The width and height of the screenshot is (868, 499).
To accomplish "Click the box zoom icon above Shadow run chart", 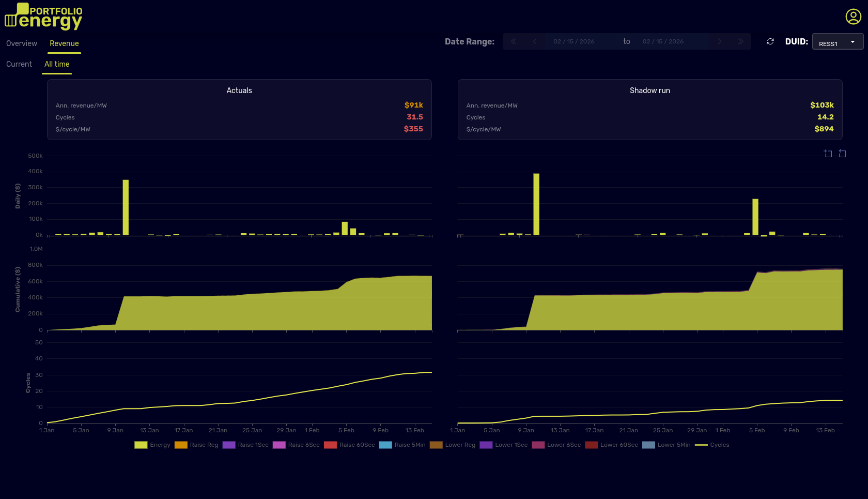I will tap(828, 154).
